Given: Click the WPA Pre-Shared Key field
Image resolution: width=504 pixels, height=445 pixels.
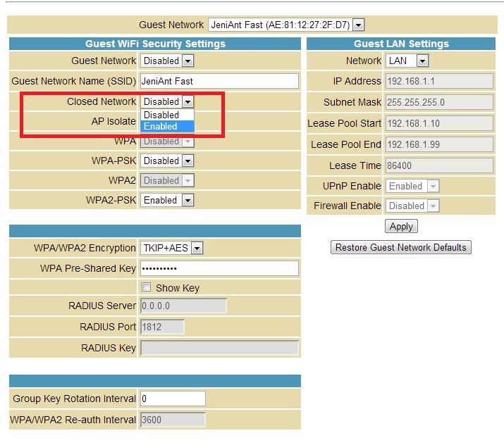Looking at the screenshot, I should coord(219,268).
